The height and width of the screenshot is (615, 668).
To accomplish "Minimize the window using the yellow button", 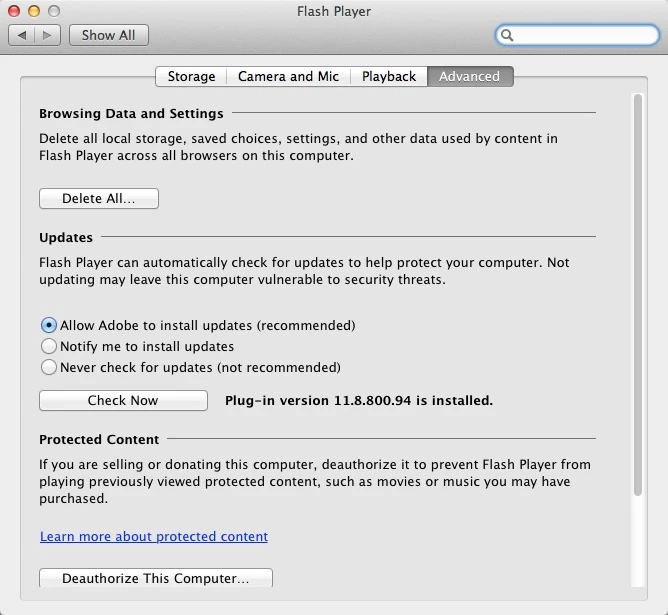I will [34, 11].
